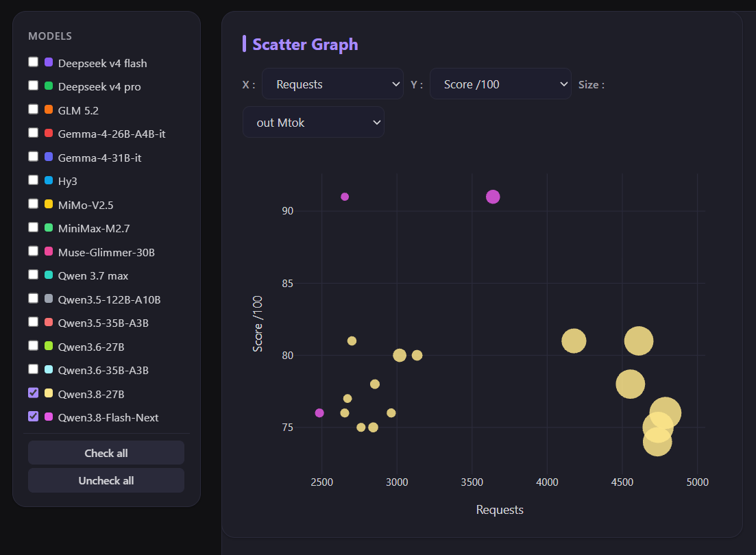Viewport: 756px width, 555px height.
Task: Tick the Muse-Glimmer-30B checkbox
Action: 34,251
